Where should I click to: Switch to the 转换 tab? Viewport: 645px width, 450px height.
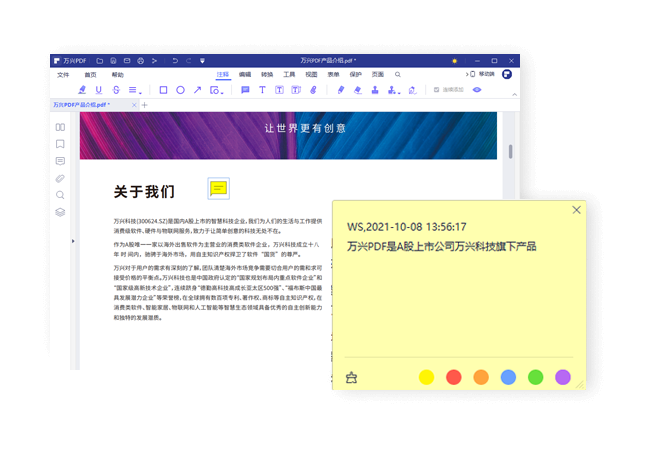[x=267, y=74]
